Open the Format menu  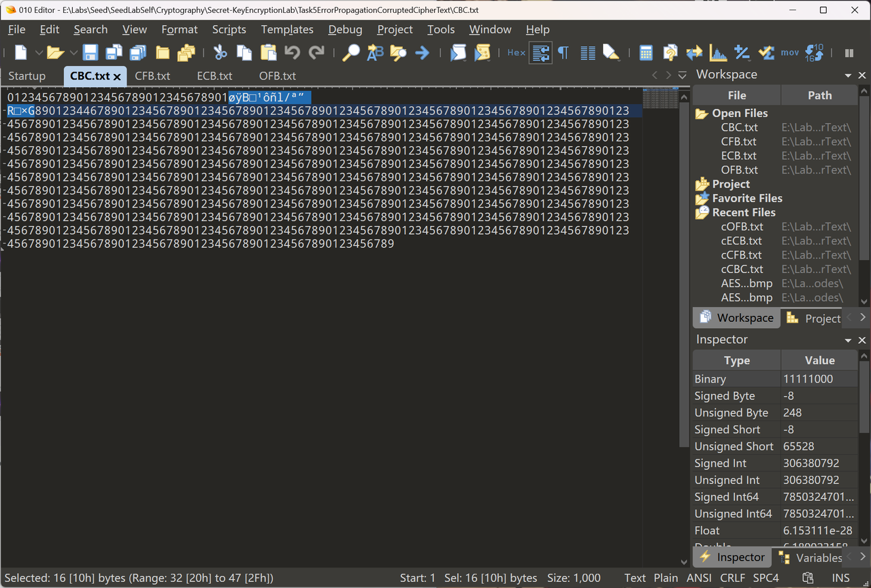[180, 29]
